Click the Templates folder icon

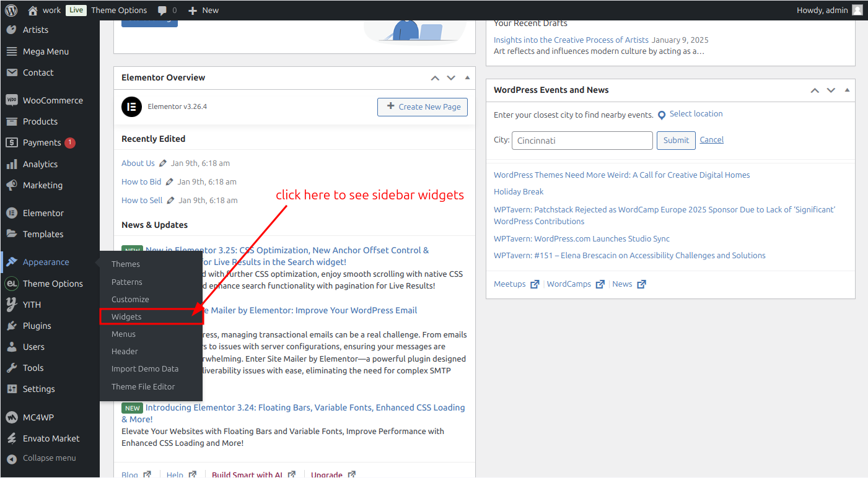pos(11,234)
